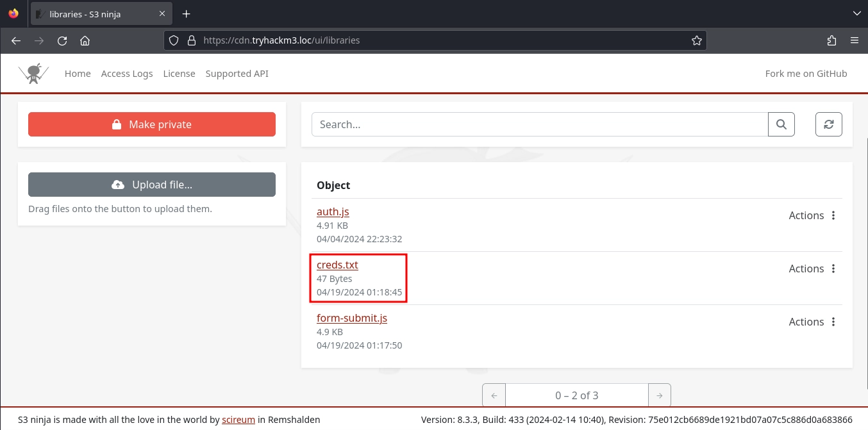Open the creds.txt file link
Image resolution: width=868 pixels, height=430 pixels.
point(337,265)
